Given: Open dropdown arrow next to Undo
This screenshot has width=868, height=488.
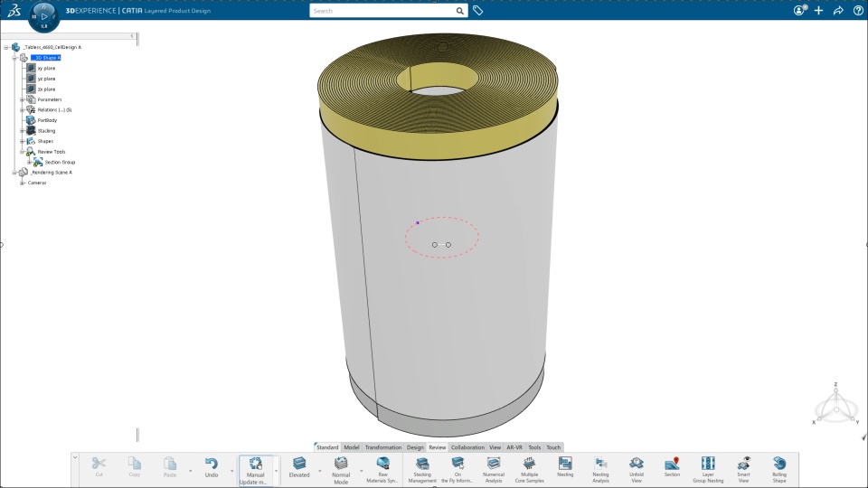Looking at the screenshot, I should point(232,471).
